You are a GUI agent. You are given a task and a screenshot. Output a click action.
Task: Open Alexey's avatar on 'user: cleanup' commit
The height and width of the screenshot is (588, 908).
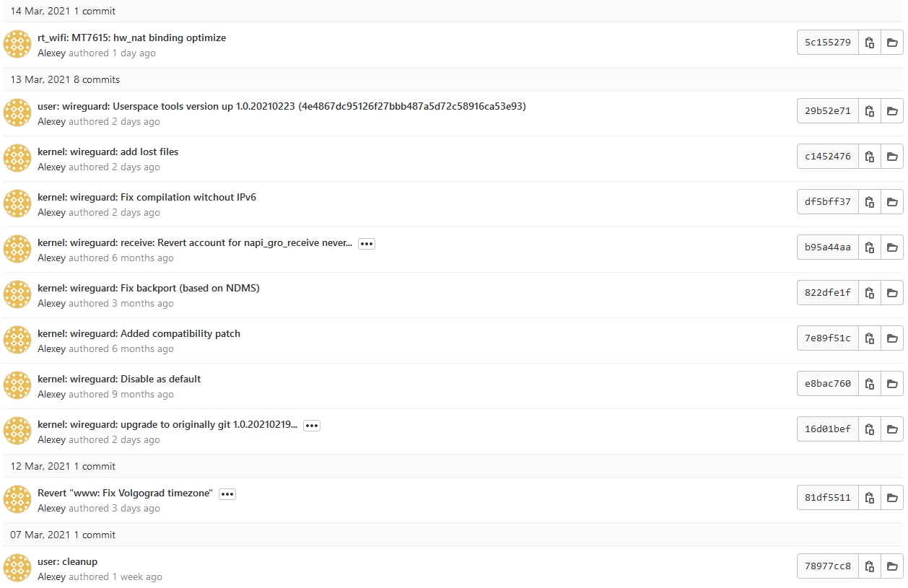pyautogui.click(x=17, y=568)
